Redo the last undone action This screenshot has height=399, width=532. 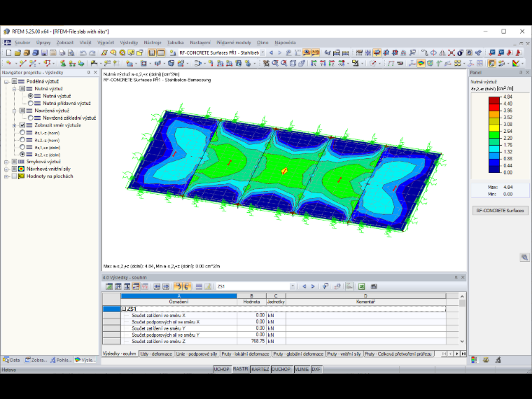pyautogui.click(x=92, y=52)
